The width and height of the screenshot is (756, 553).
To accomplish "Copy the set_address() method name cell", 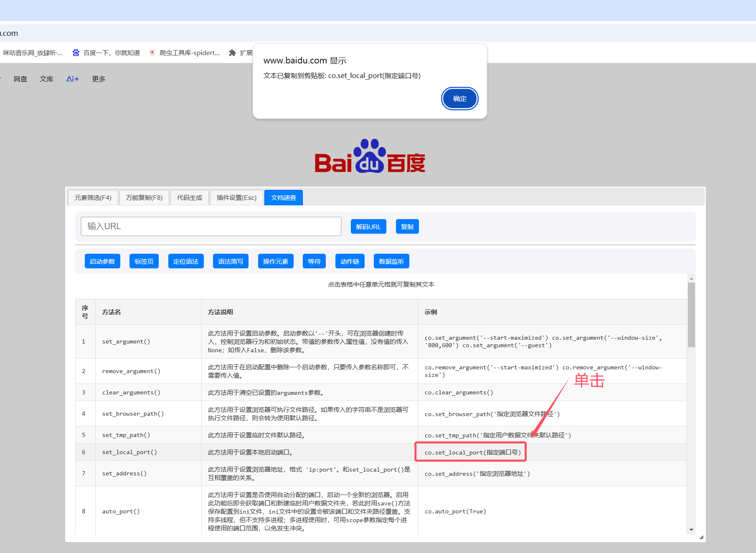I will (148, 473).
